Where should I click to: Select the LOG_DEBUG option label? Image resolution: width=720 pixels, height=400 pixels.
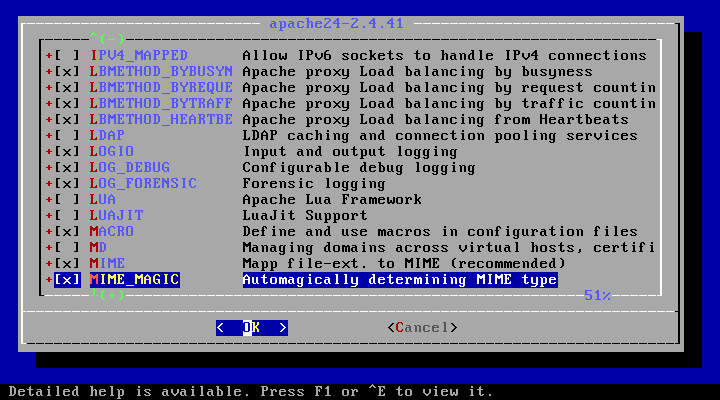(129, 168)
